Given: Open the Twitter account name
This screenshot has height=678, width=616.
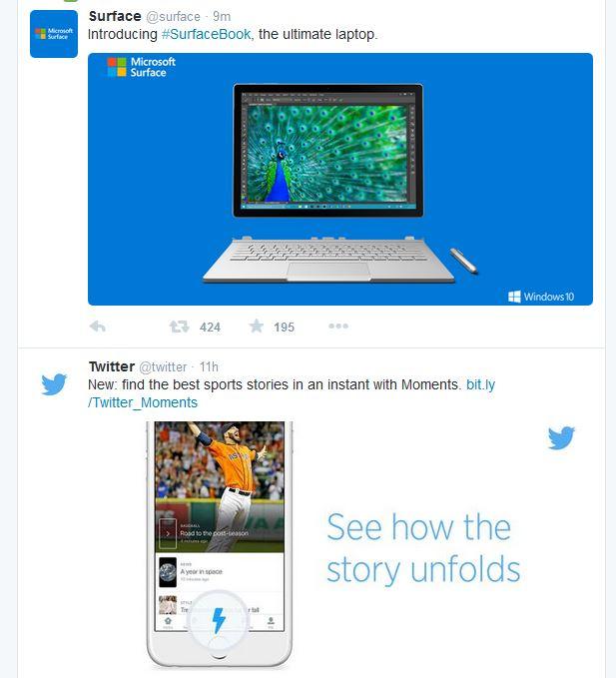Looking at the screenshot, I should click(x=112, y=366).
